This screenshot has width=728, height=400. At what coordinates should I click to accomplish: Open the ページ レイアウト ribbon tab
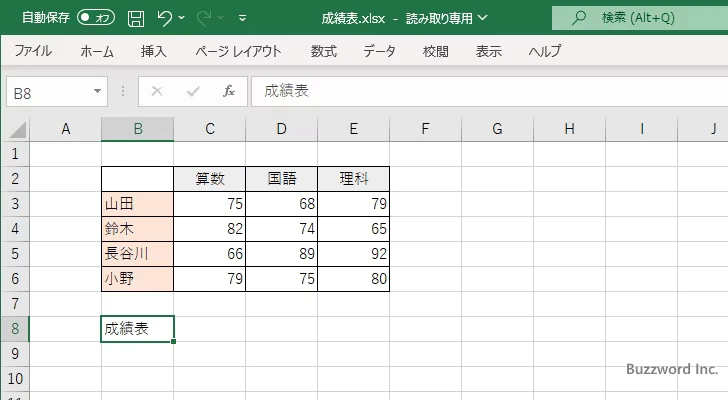click(238, 51)
